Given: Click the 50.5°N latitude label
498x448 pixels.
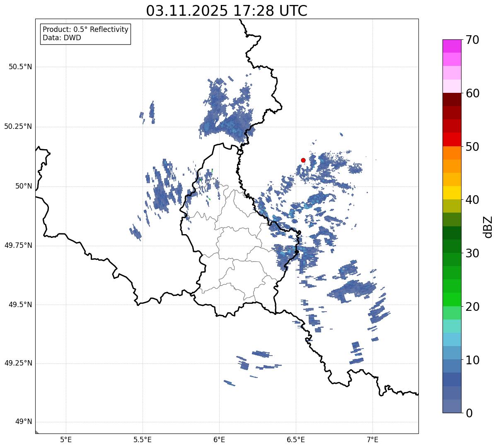Looking at the screenshot, I should tap(20, 67).
